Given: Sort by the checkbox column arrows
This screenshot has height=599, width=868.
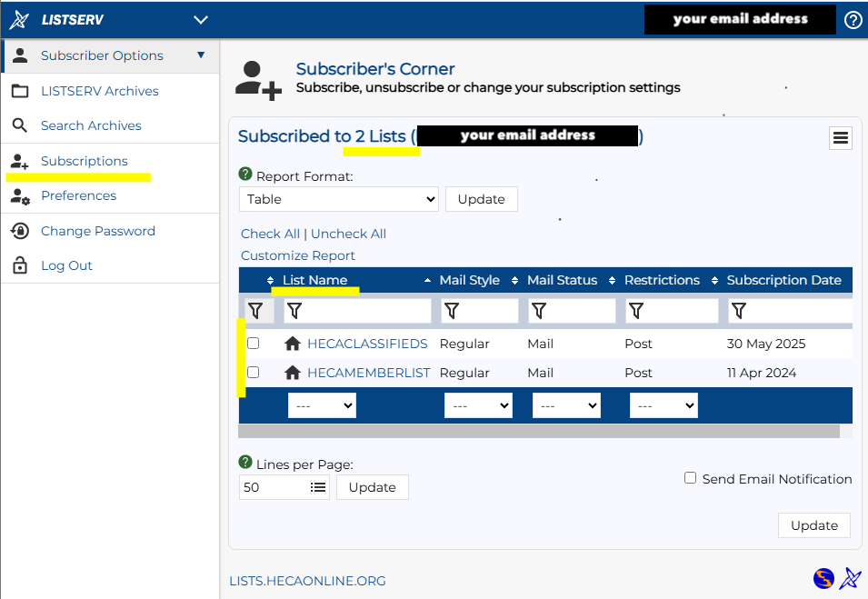Looking at the screenshot, I should (270, 281).
